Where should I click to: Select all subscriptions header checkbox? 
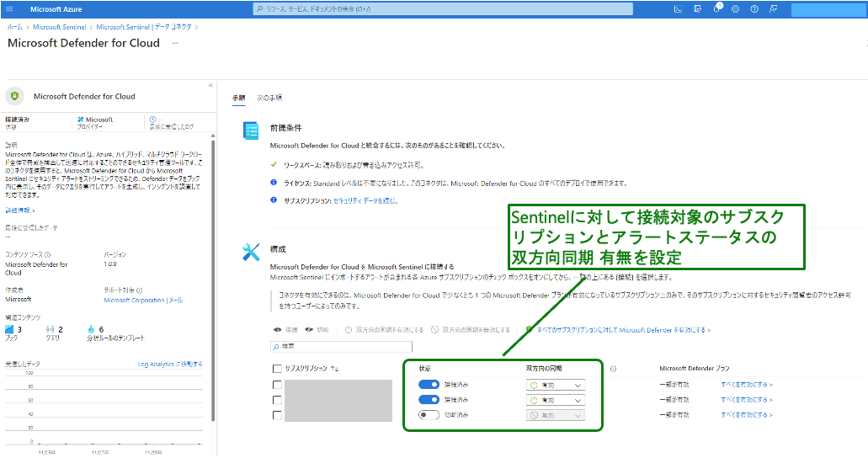click(277, 369)
